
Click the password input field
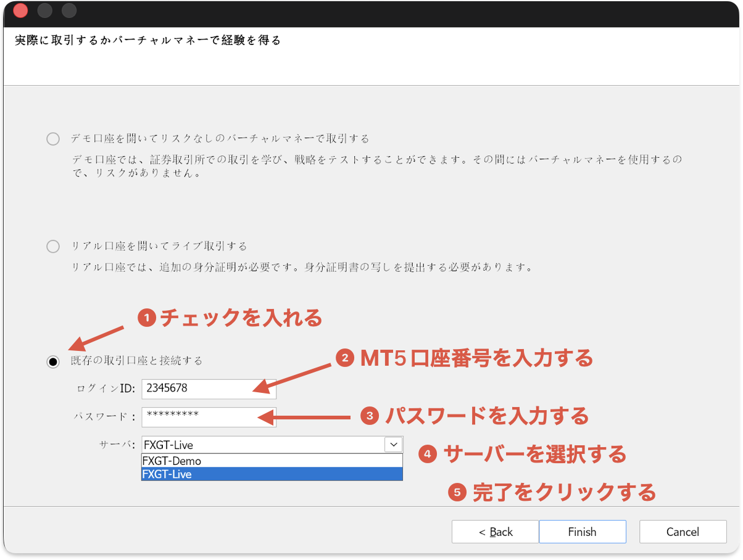pos(209,417)
